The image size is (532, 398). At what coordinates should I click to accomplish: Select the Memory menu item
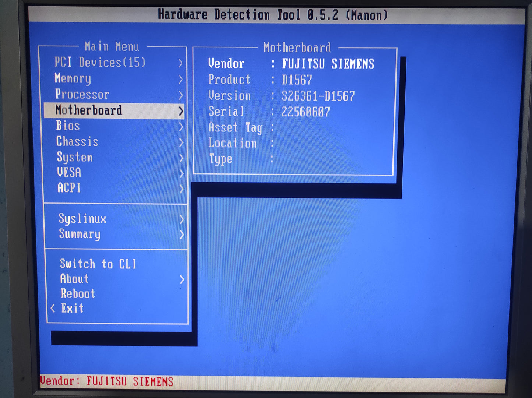[73, 78]
